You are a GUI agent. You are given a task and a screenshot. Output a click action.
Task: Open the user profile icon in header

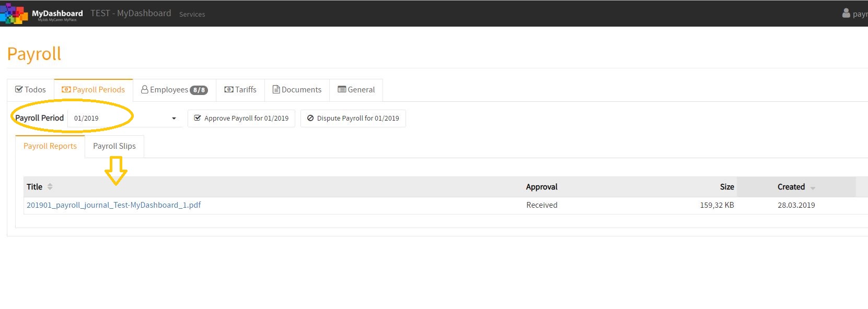coord(846,14)
